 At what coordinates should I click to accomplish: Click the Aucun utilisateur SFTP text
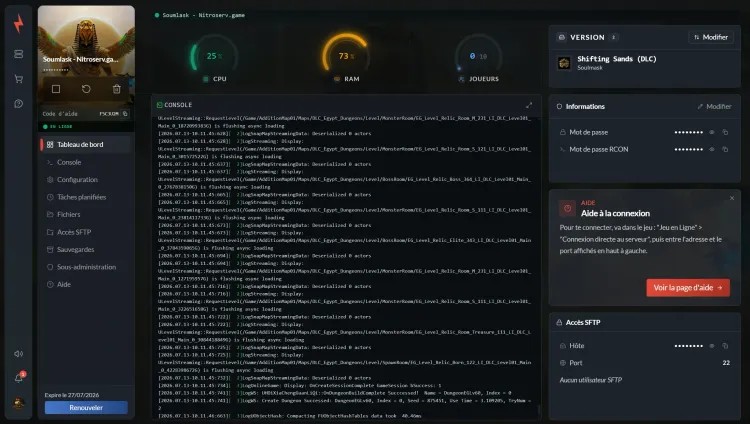point(591,380)
